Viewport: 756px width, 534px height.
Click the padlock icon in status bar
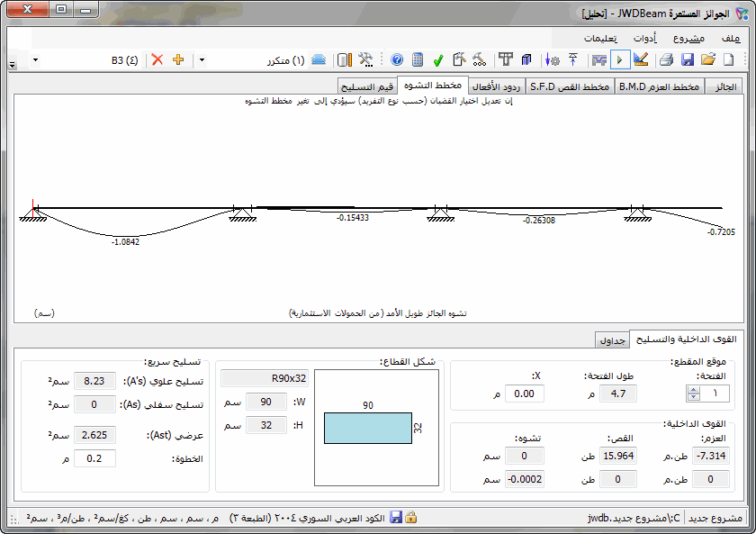(410, 518)
